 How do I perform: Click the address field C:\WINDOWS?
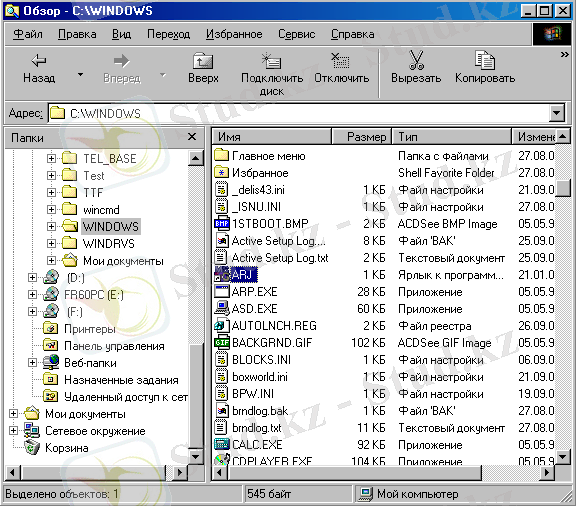point(299,113)
